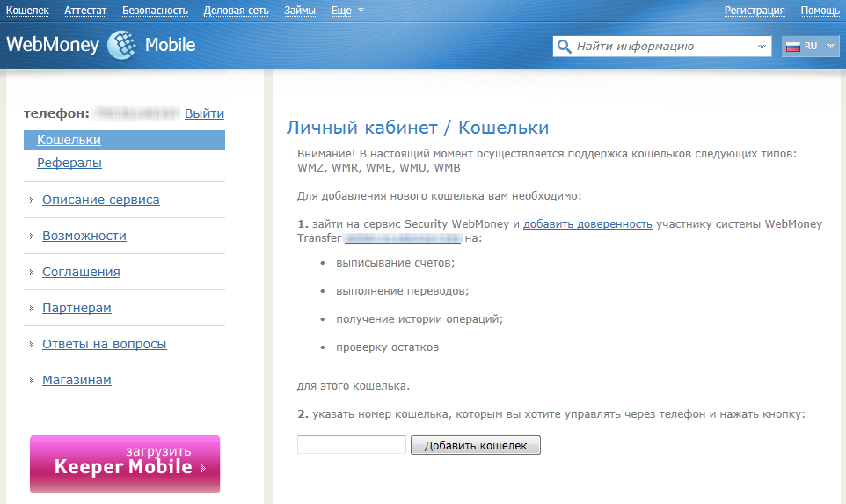The width and height of the screenshot is (846, 504).
Task: Click the Регистрация link
Action: point(755,11)
